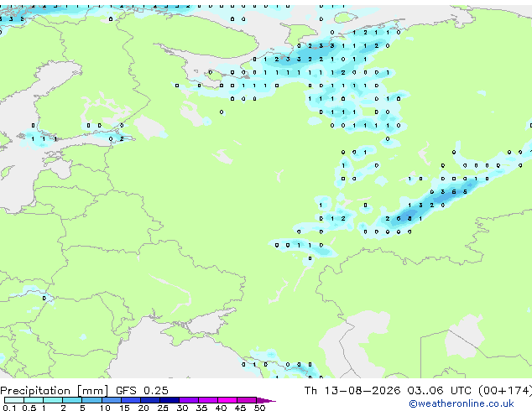Screen dimensions: 532x411
Task: Pick legend swatch between 5 and 10
Action: [x=91, y=400]
